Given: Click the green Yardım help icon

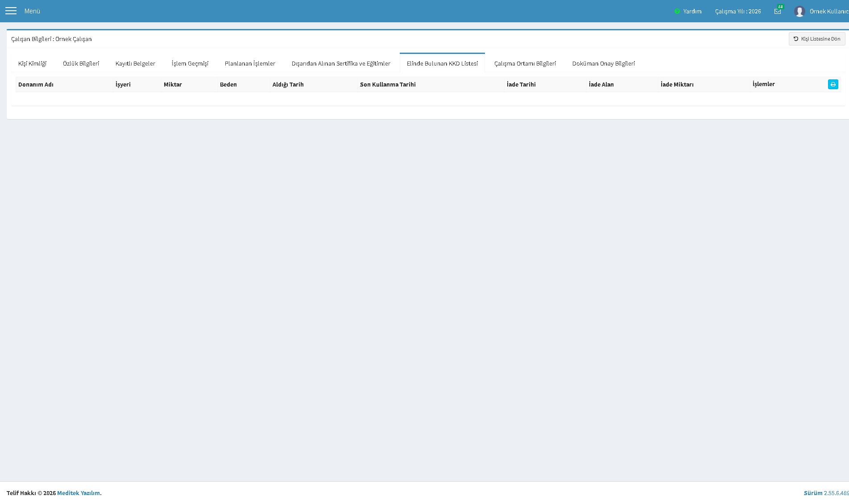Looking at the screenshot, I should [677, 11].
